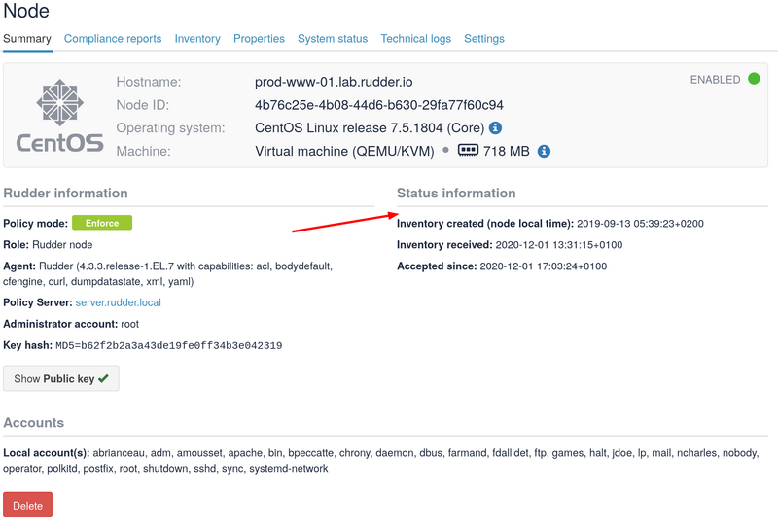The width and height of the screenshot is (778, 532).
Task: Click the CentOS logo
Action: (60, 115)
